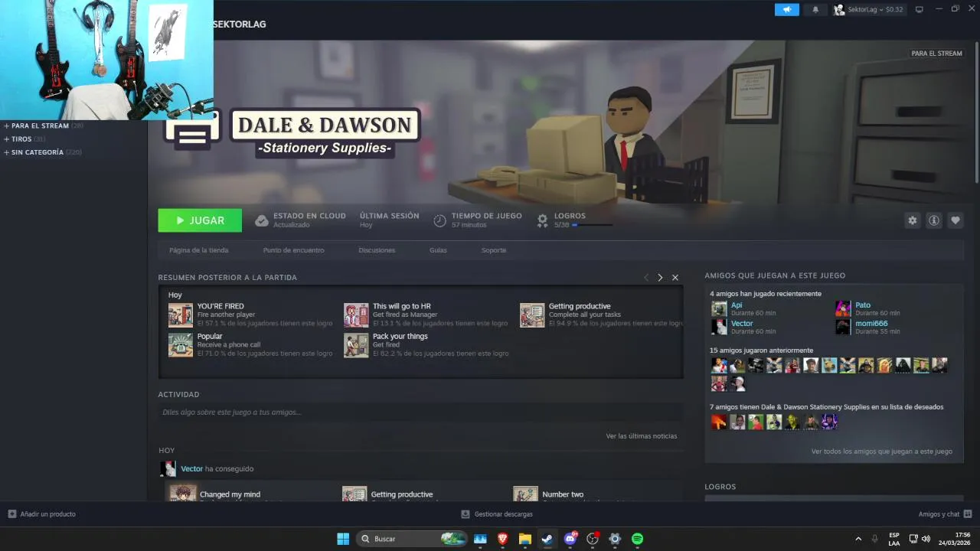The width and height of the screenshot is (980, 551).
Task: Open OBS Studio from taskbar
Action: (593, 539)
